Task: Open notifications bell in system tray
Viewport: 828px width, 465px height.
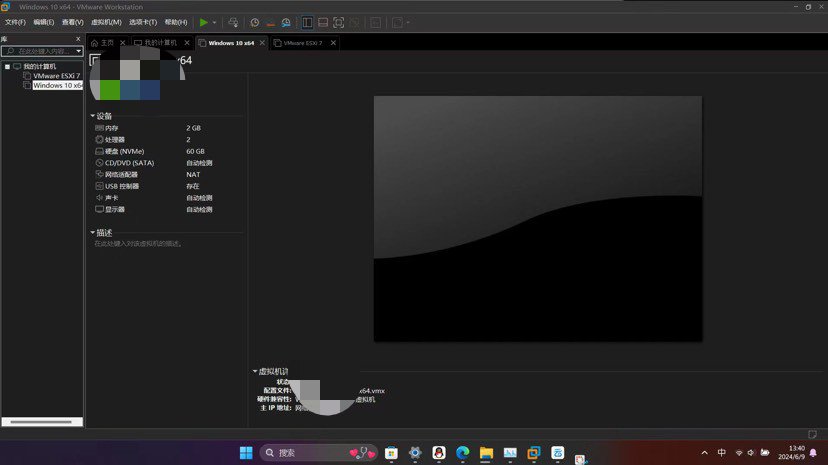Action: (814, 453)
